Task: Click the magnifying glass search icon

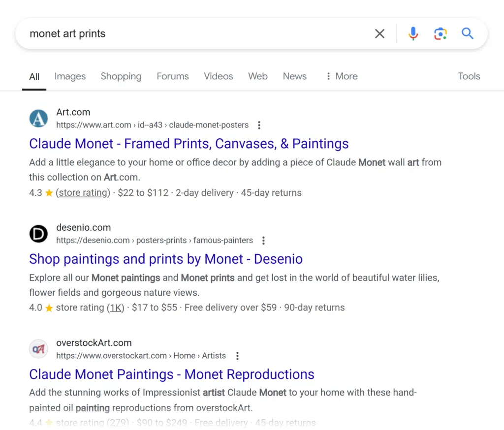Action: (467, 33)
